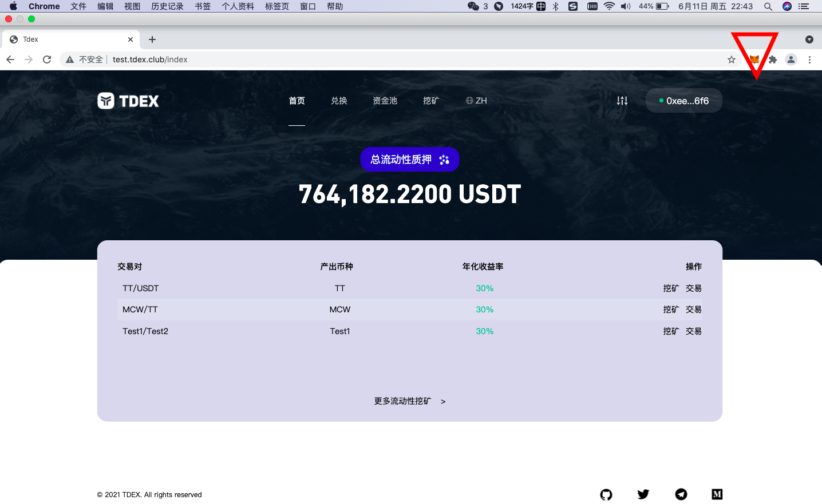822x504 pixels.
Task: Open the Chrome extensions puzzle icon
Action: [x=773, y=59]
